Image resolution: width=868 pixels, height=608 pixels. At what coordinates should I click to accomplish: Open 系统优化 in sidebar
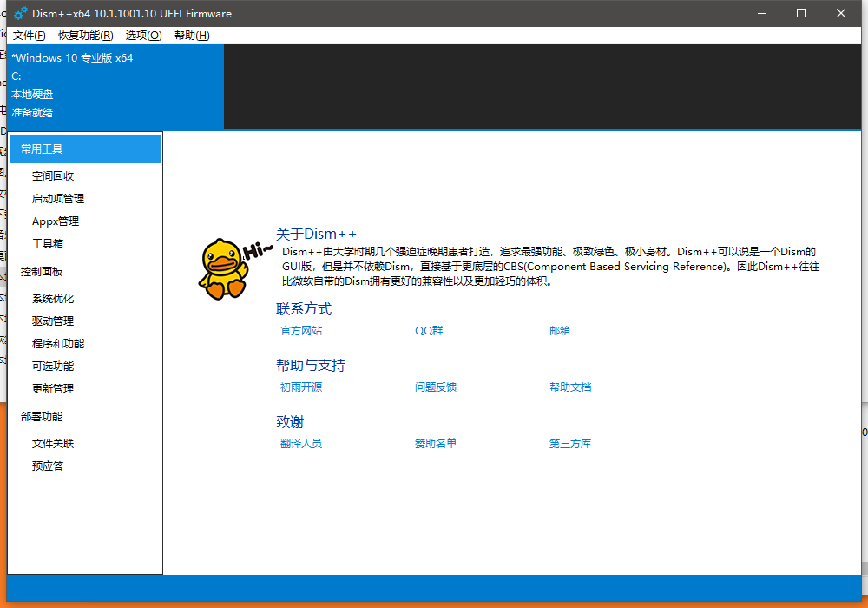[x=53, y=299]
